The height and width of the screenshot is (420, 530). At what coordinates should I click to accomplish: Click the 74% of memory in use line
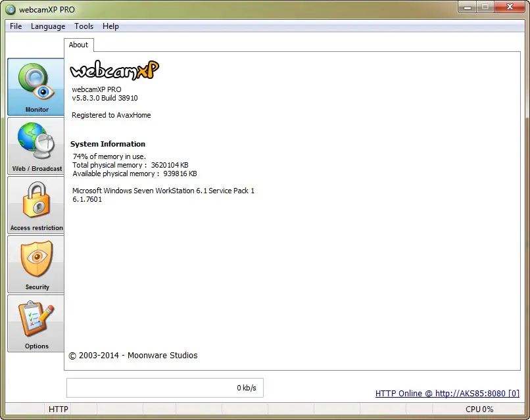click(109, 156)
